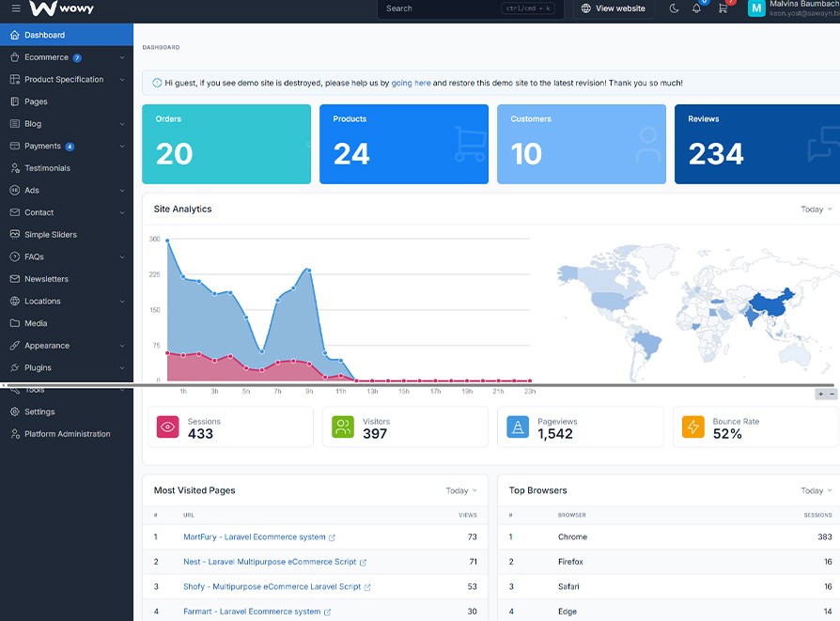
Task: Open Simple Sliders in sidebar
Action: pyautogui.click(x=51, y=235)
